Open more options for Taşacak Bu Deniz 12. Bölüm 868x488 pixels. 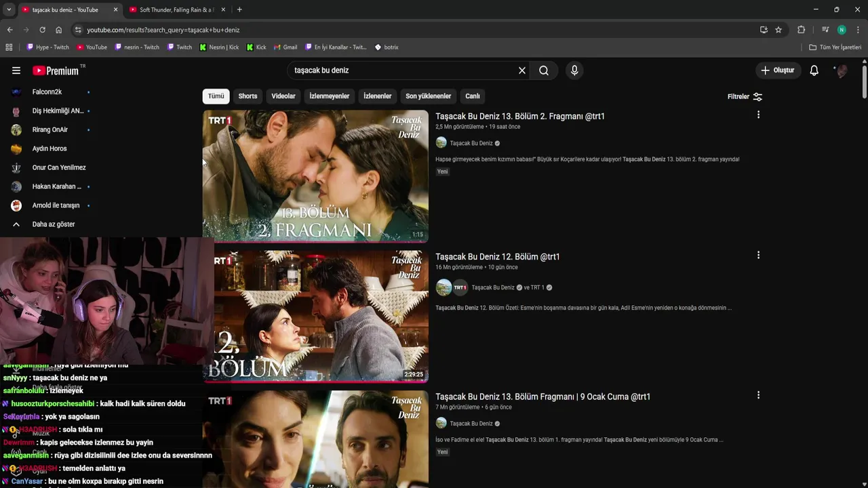[758, 256]
